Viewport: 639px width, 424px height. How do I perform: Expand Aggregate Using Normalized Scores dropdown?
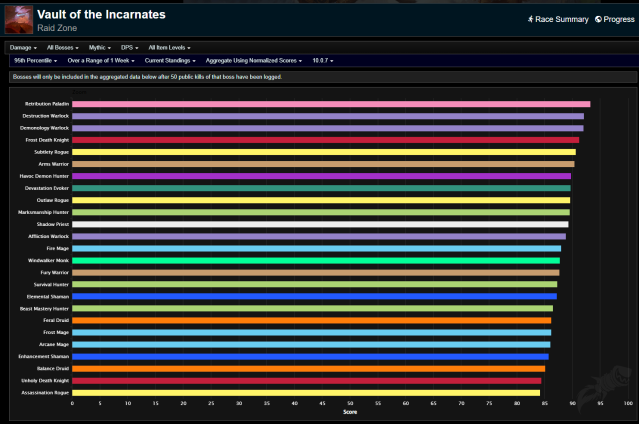pyautogui.click(x=254, y=60)
